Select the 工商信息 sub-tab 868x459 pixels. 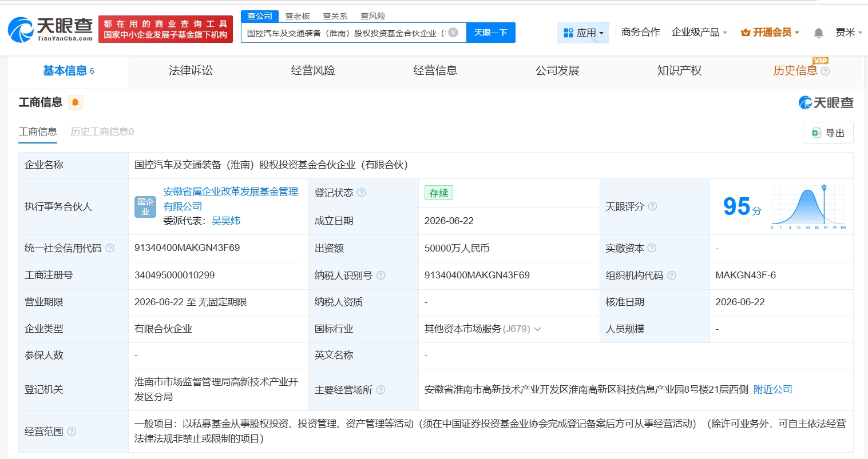click(38, 132)
